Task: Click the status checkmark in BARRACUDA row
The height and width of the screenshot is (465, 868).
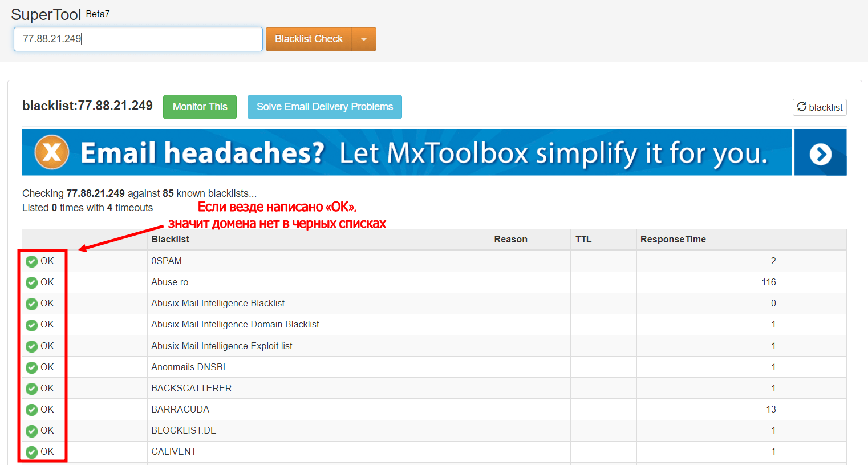Action: (32, 410)
